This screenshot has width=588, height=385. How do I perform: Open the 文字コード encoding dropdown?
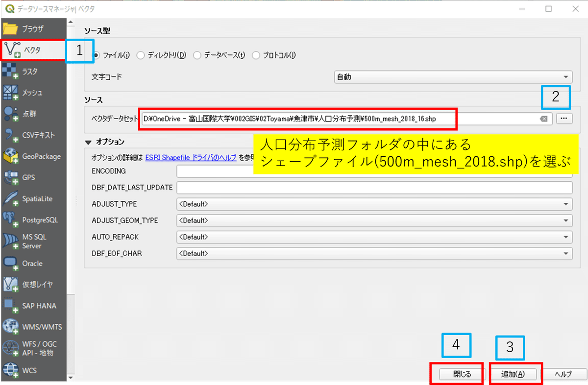point(566,77)
